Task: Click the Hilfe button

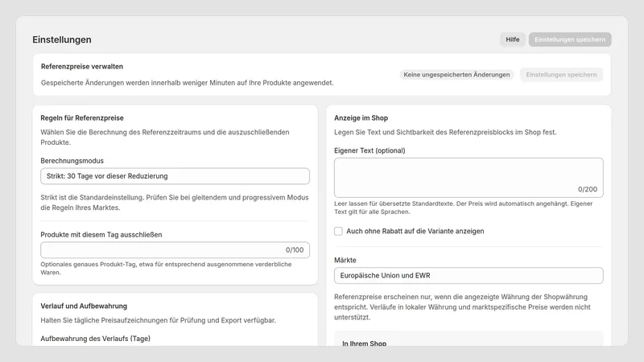Action: (512, 39)
